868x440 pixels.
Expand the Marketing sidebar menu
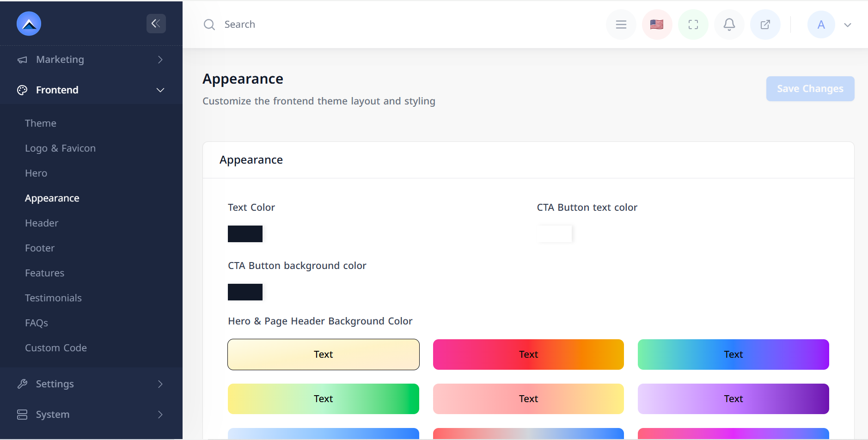91,60
